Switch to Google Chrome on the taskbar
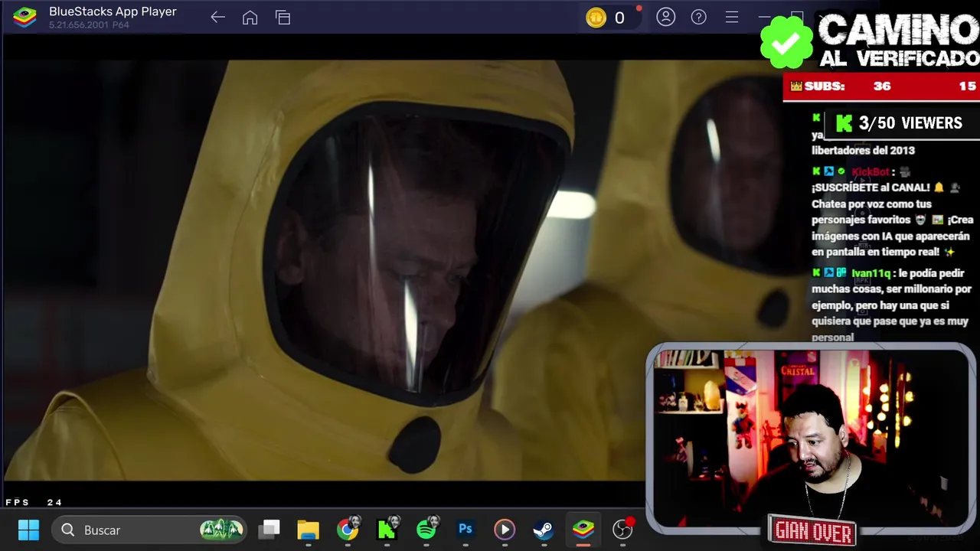 (348, 529)
